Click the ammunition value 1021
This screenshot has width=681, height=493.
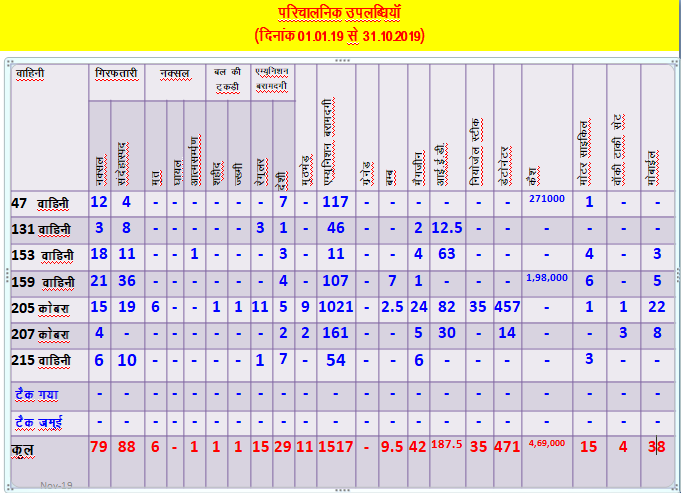pyautogui.click(x=336, y=307)
